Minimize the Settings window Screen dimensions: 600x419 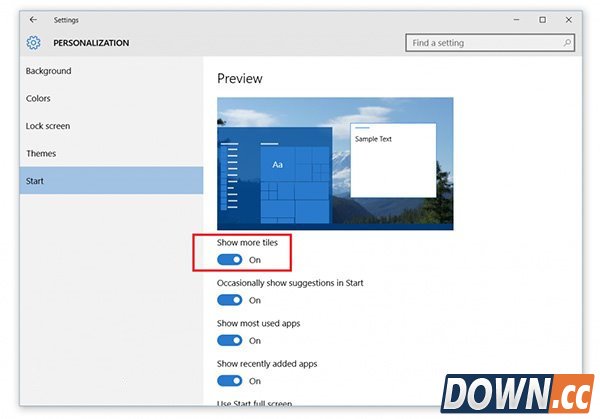coord(515,19)
